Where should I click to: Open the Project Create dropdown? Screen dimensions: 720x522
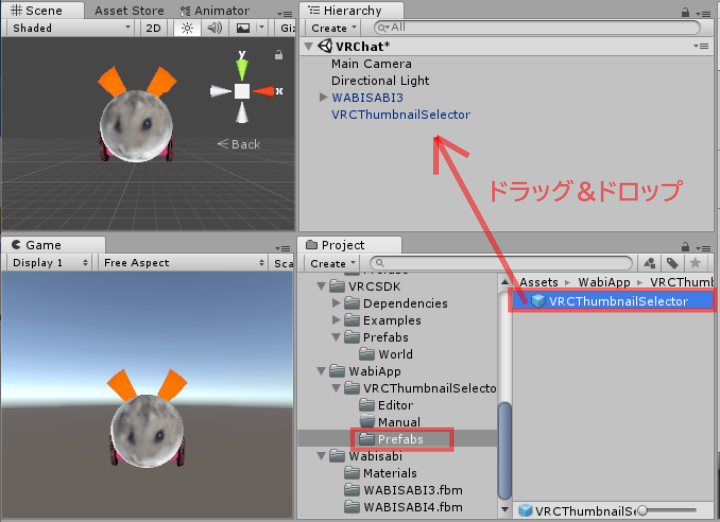[x=332, y=264]
